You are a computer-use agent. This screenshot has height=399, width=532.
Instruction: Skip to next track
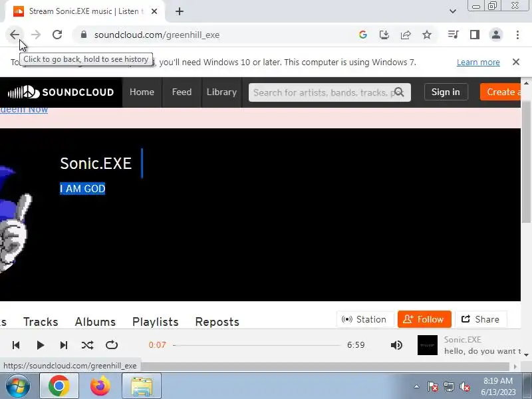point(63,345)
